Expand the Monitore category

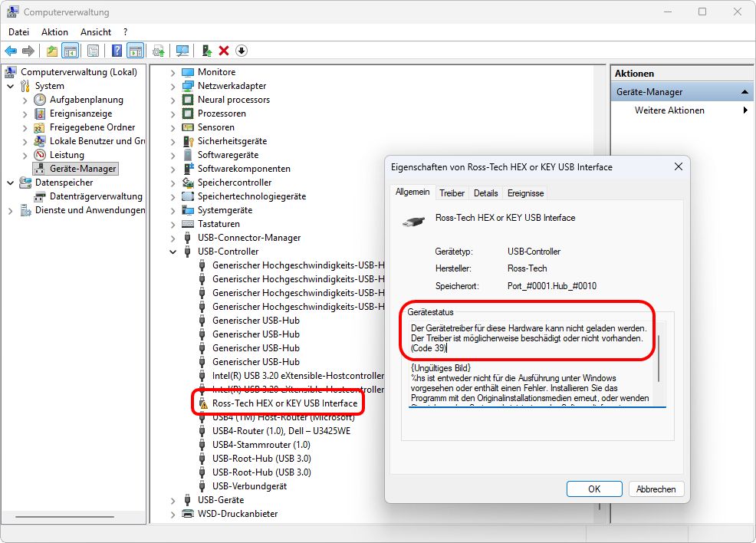coord(173,72)
